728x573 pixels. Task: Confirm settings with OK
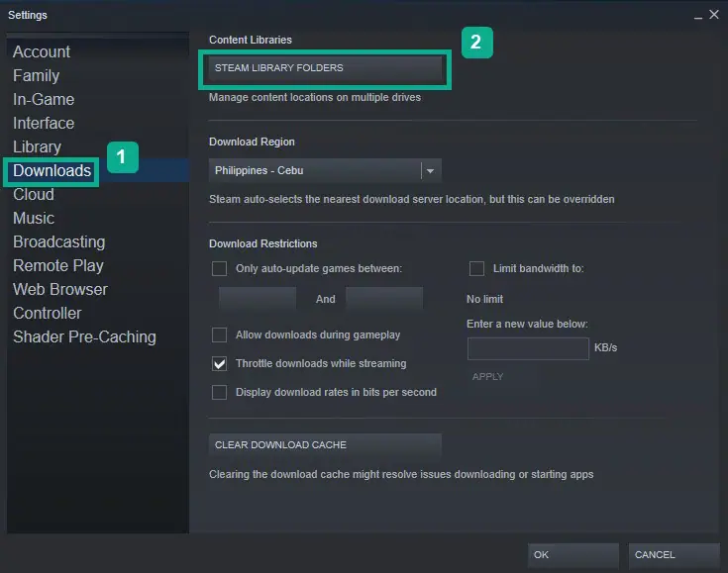(572, 555)
